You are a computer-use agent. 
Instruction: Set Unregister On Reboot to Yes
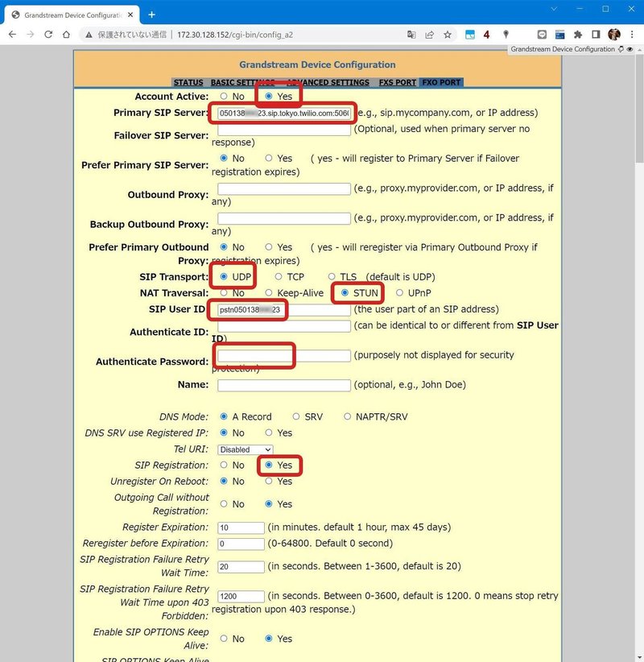(x=268, y=481)
